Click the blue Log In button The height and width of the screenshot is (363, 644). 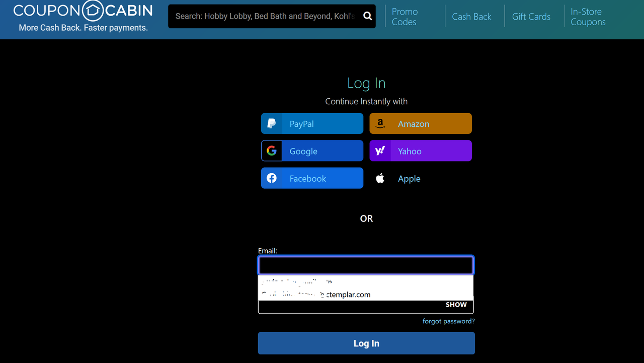pos(366,343)
